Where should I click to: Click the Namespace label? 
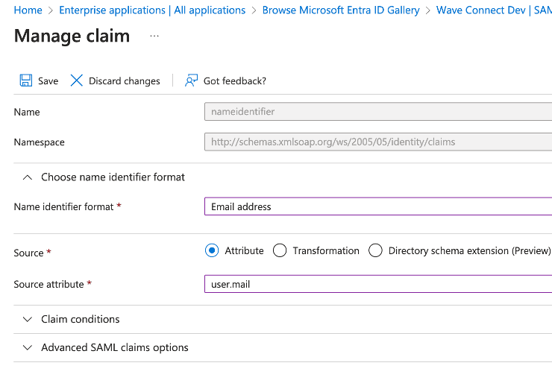coord(39,142)
